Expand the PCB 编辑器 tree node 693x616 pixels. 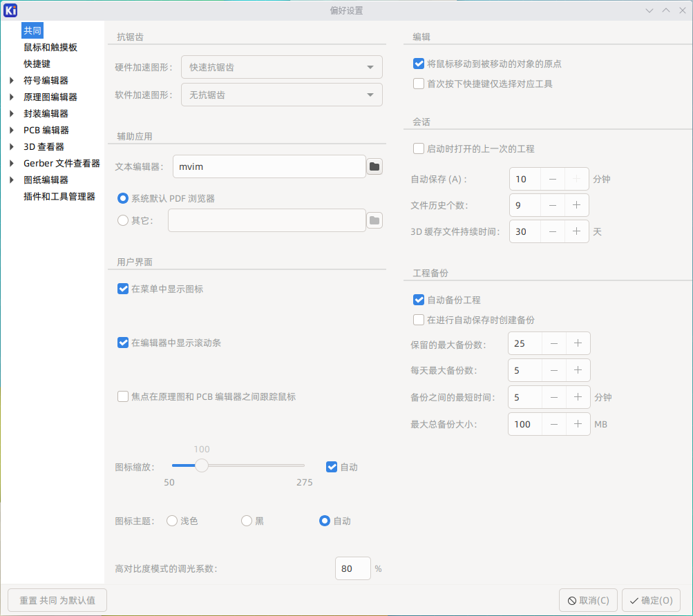(12, 130)
